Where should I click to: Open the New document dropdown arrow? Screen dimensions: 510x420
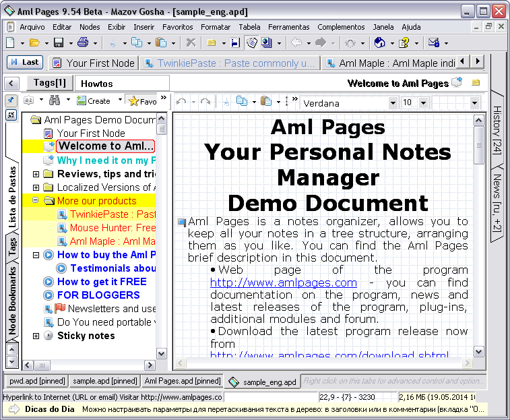coord(22,43)
